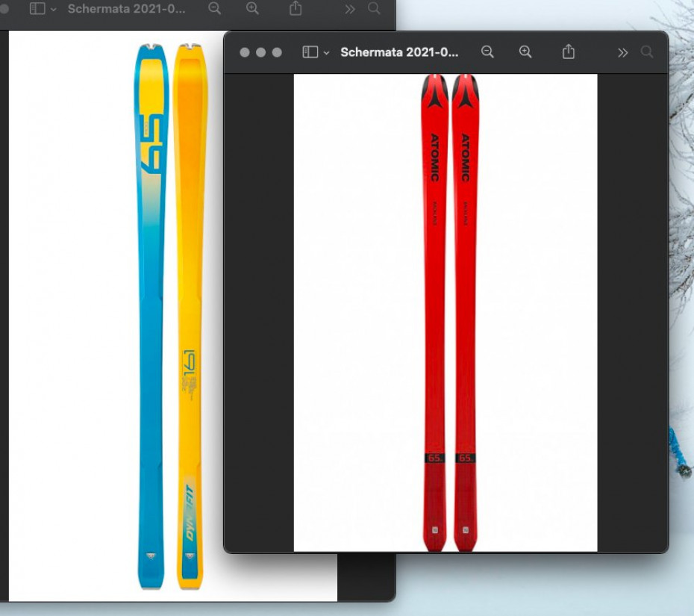Screen dimensions: 694x616
Task: Open sidebar view menu in background window
Action: tap(54, 9)
